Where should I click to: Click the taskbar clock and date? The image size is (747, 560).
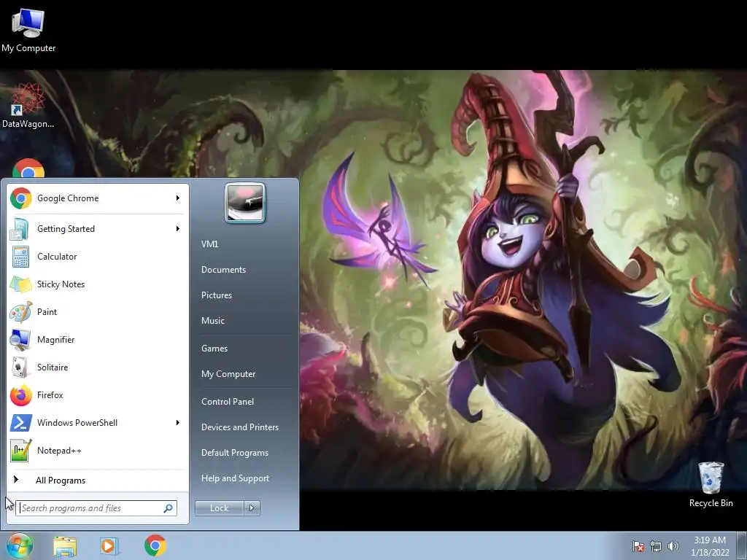click(x=710, y=546)
